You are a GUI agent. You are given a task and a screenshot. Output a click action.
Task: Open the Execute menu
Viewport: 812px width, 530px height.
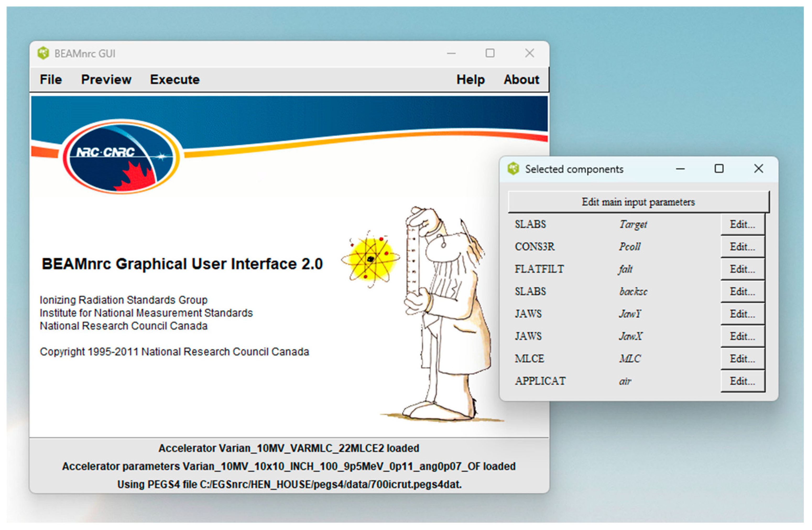click(175, 79)
